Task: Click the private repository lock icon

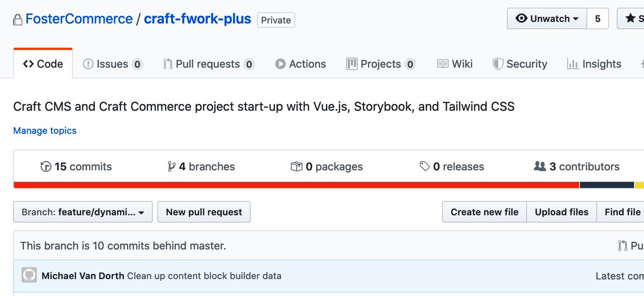Action: (x=18, y=20)
